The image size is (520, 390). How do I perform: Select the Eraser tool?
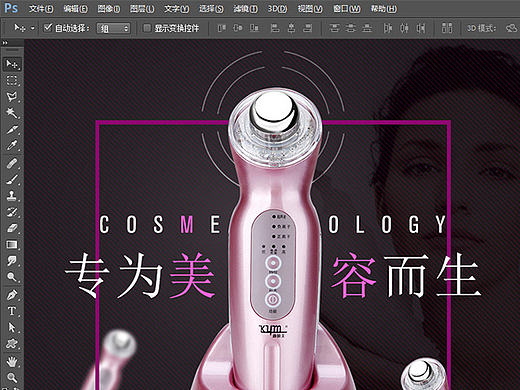[12, 228]
